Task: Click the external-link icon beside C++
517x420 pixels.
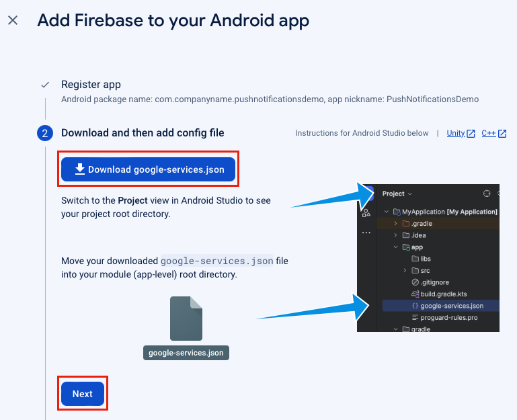Action: coord(502,134)
